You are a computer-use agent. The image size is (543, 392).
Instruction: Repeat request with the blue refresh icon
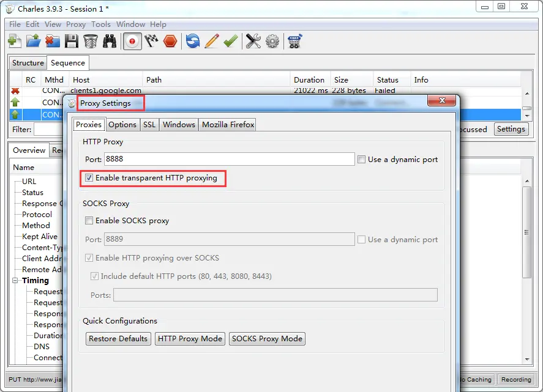193,41
